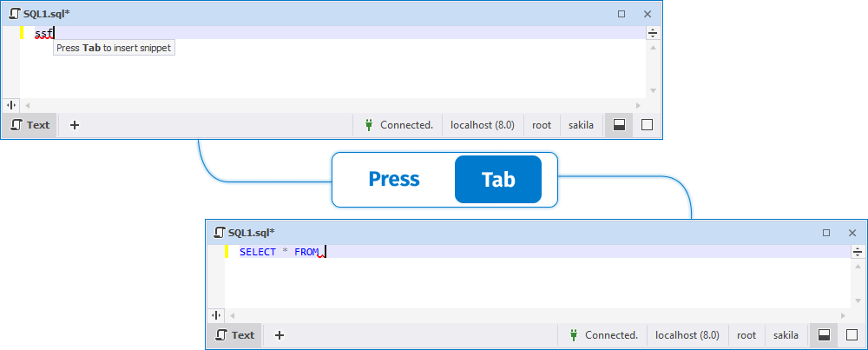The height and width of the screenshot is (350, 868).
Task: Switch to full single-pane view in upper window
Action: pyautogui.click(x=648, y=125)
